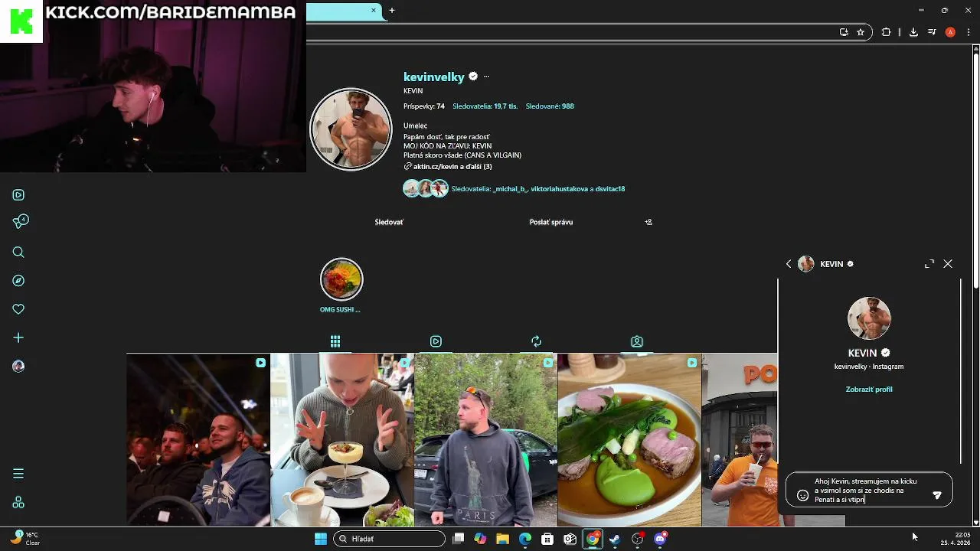Select the tagged photos tab

(637, 341)
